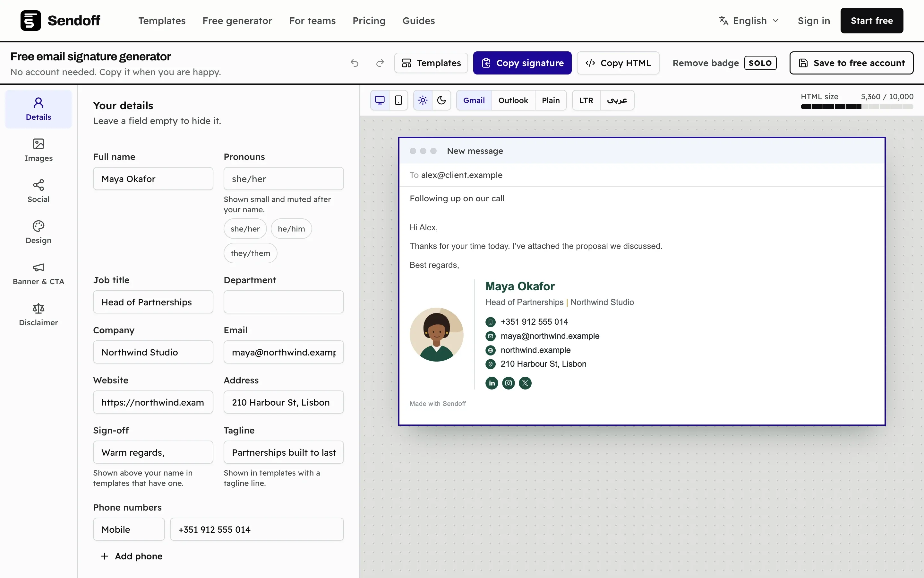Open Pricing in top navigation
The height and width of the screenshot is (578, 924).
[369, 21]
